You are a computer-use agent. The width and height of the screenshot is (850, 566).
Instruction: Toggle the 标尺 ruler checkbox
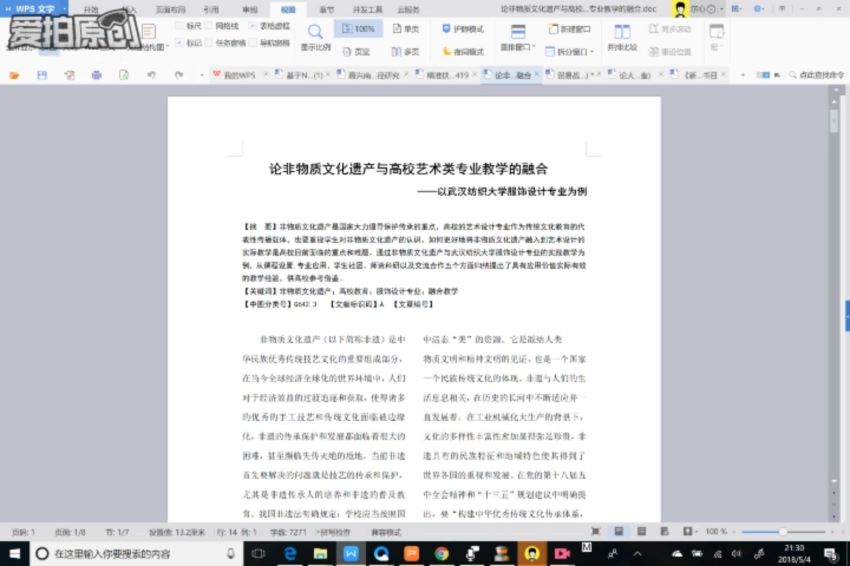coord(189,25)
